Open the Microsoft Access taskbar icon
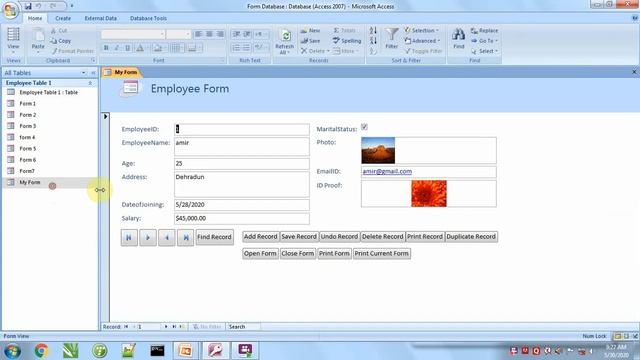This screenshot has height=360, width=640. pos(216,351)
